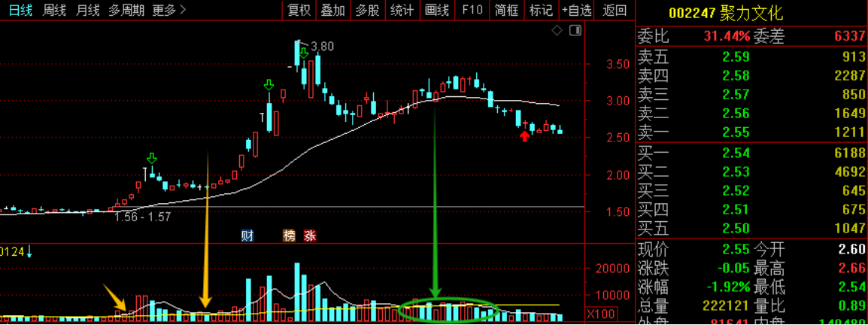Open the 涨 limit-up marker
The width and height of the screenshot is (868, 325).
[309, 236]
